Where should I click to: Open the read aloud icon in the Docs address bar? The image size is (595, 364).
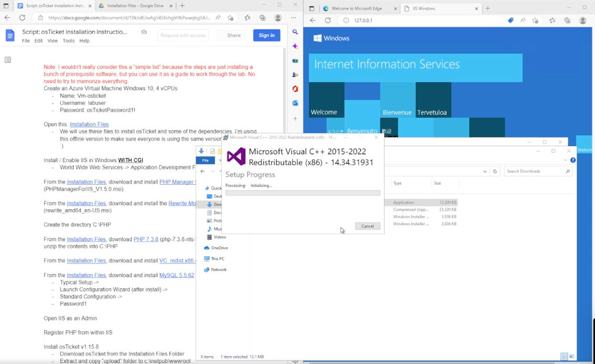coord(218,17)
